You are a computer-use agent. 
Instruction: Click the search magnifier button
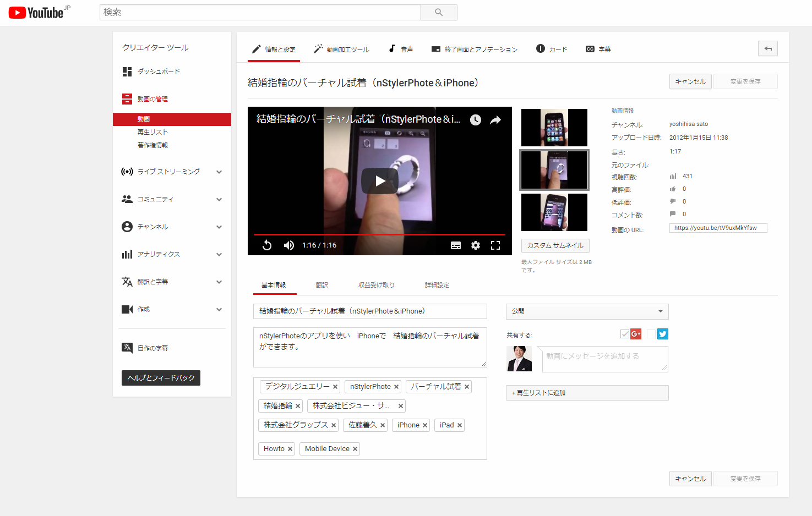click(439, 12)
